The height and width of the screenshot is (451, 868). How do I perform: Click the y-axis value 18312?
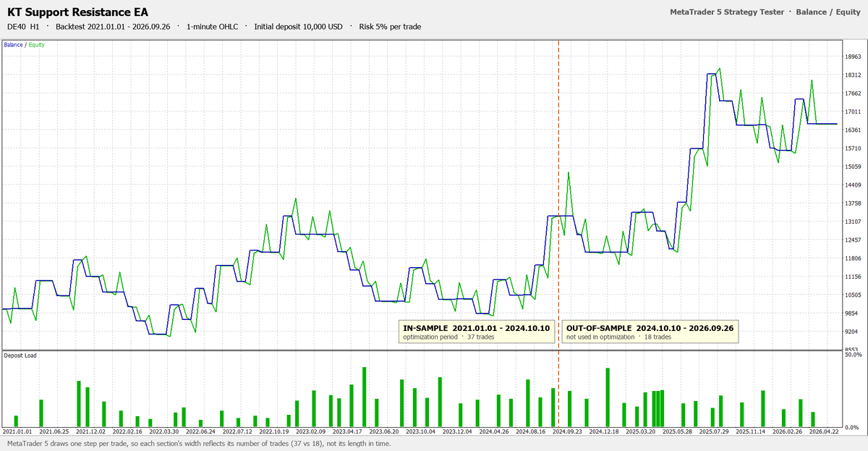[852, 75]
